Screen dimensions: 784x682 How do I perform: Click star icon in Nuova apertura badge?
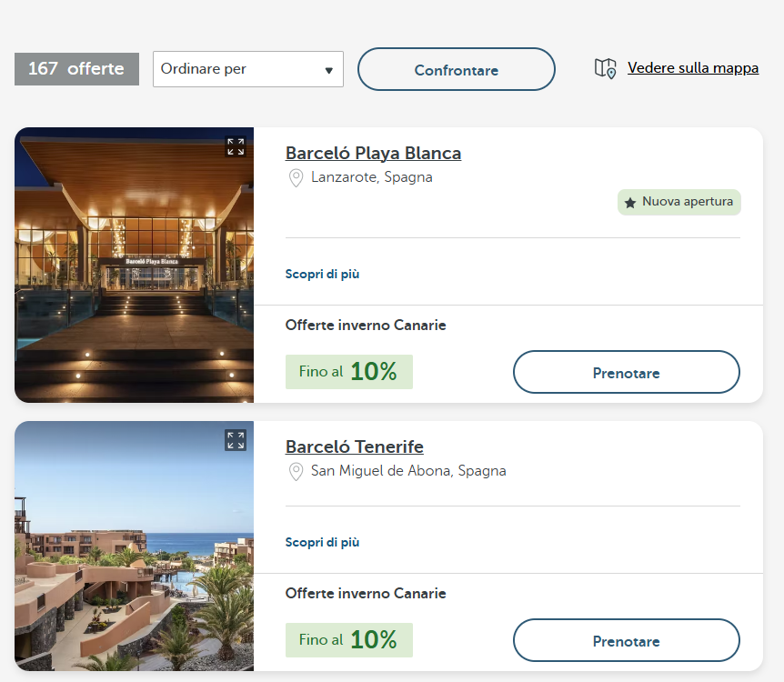(630, 203)
